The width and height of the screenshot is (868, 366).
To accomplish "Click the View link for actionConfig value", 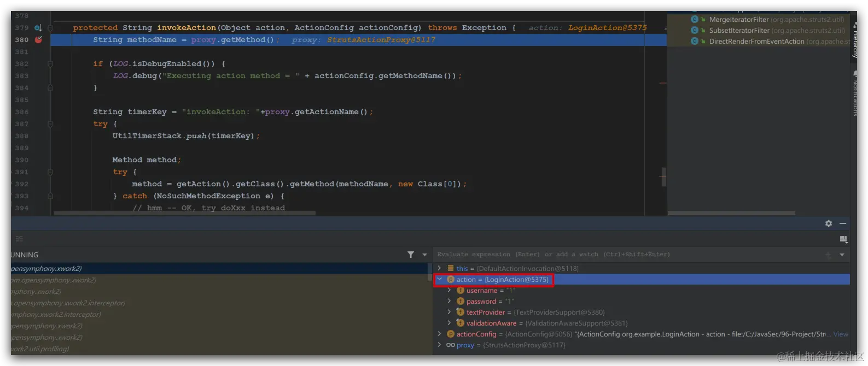I will pos(841,334).
